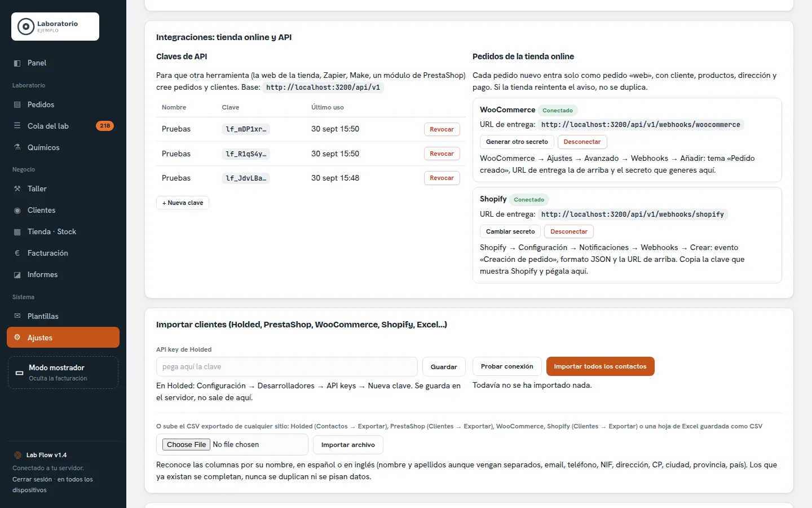Image resolution: width=812 pixels, height=508 pixels.
Task: Click Generar otro secreto for WooCommerce
Action: [x=517, y=142]
